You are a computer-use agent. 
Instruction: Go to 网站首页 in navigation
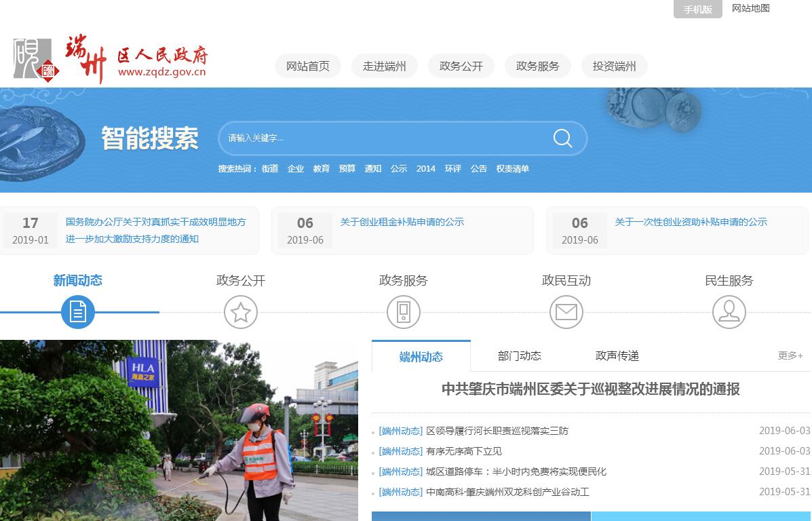coord(308,66)
